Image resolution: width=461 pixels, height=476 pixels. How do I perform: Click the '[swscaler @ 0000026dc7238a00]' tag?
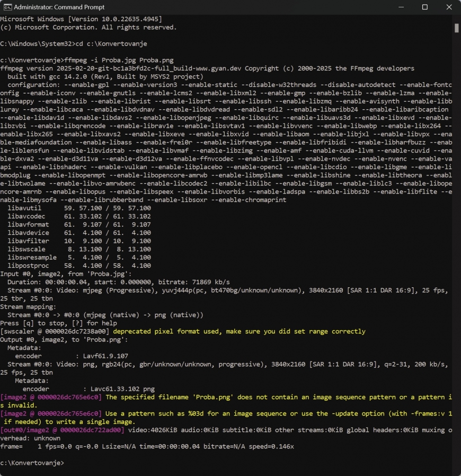click(x=55, y=331)
